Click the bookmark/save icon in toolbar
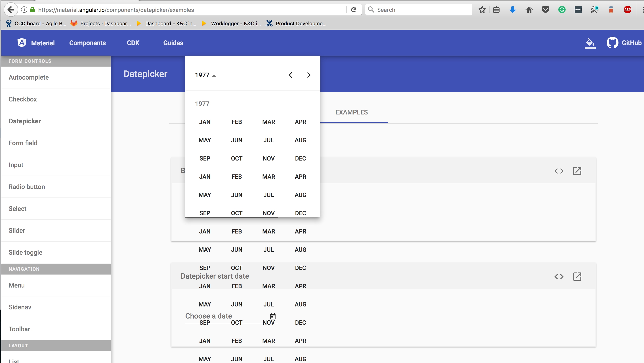The image size is (644, 363). click(x=483, y=9)
